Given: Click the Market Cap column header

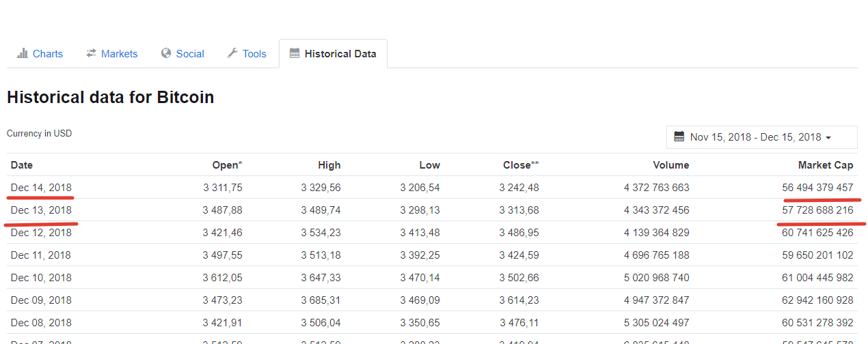Looking at the screenshot, I should pos(826,165).
